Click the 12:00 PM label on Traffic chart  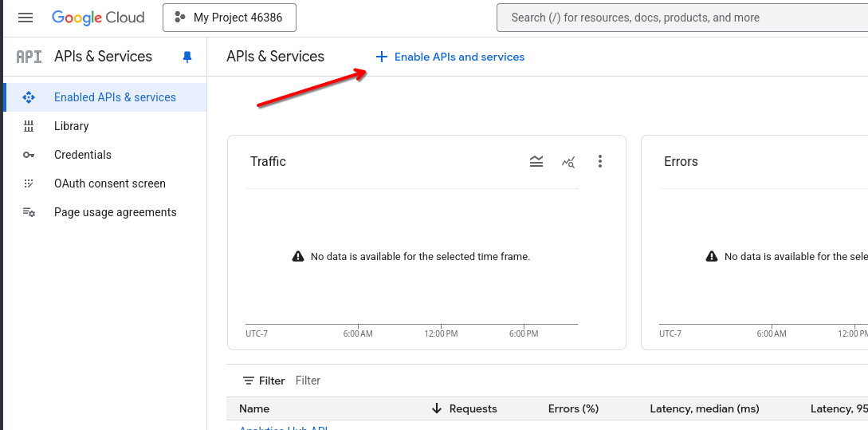[441, 333]
